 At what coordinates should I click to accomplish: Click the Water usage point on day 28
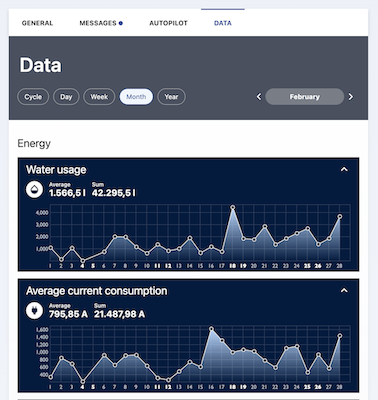tap(340, 217)
